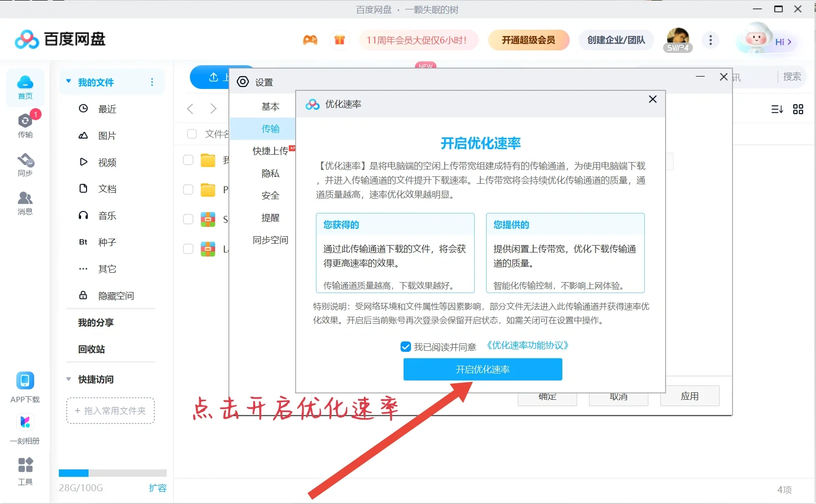Image resolution: width=816 pixels, height=504 pixels.
Task: Open the 传输 (transfer) panel in sidebar
Action: click(25, 125)
